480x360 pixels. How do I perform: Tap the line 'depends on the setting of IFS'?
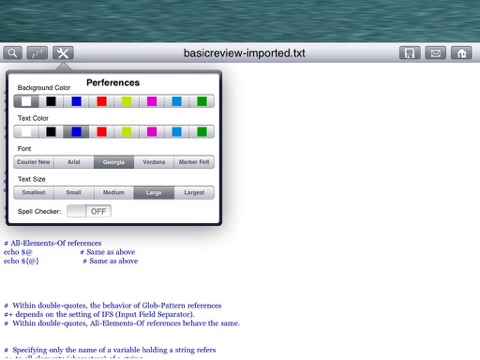99,314
